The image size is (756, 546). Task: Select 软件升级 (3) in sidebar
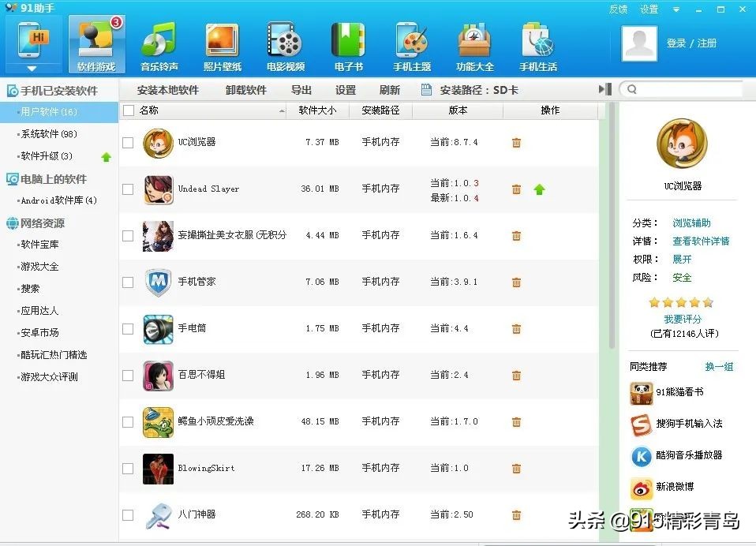47,156
